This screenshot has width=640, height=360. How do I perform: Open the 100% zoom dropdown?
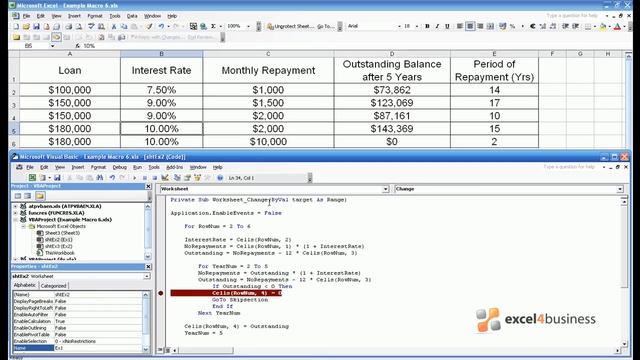point(248,26)
